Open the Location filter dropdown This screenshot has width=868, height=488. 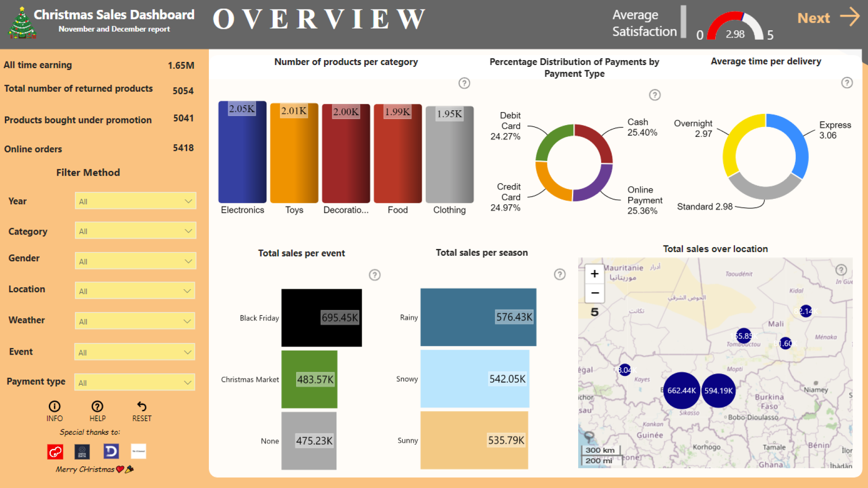[135, 291]
